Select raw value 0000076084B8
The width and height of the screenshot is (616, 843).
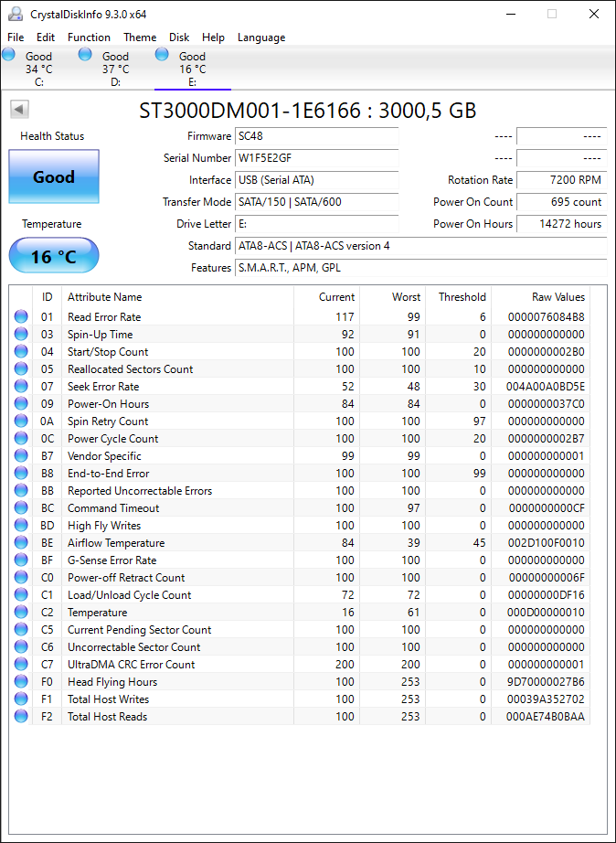click(x=547, y=316)
